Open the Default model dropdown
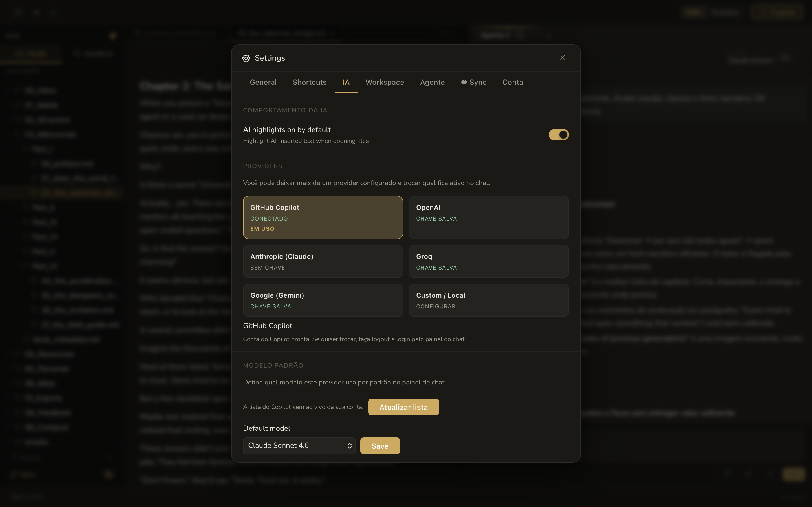This screenshot has height=507, width=812. coord(299,446)
